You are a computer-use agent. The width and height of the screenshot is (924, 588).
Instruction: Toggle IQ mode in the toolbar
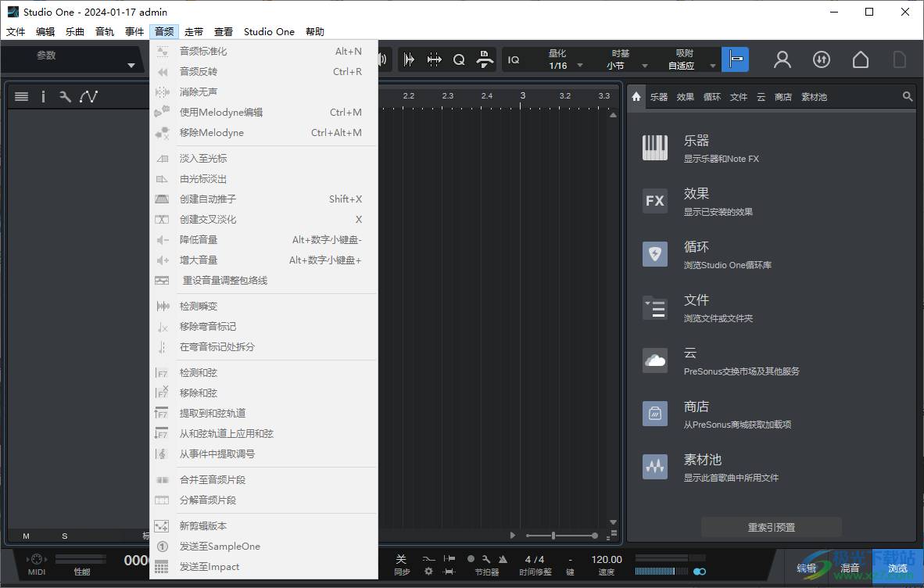coord(513,59)
